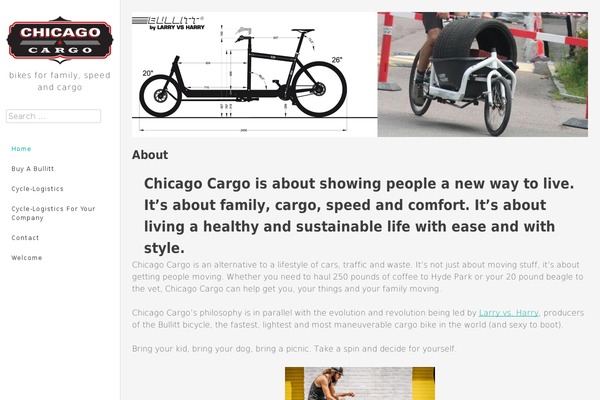Screen dimensions: 600x400
Task: Go to the Home menu item
Action: tap(21, 149)
